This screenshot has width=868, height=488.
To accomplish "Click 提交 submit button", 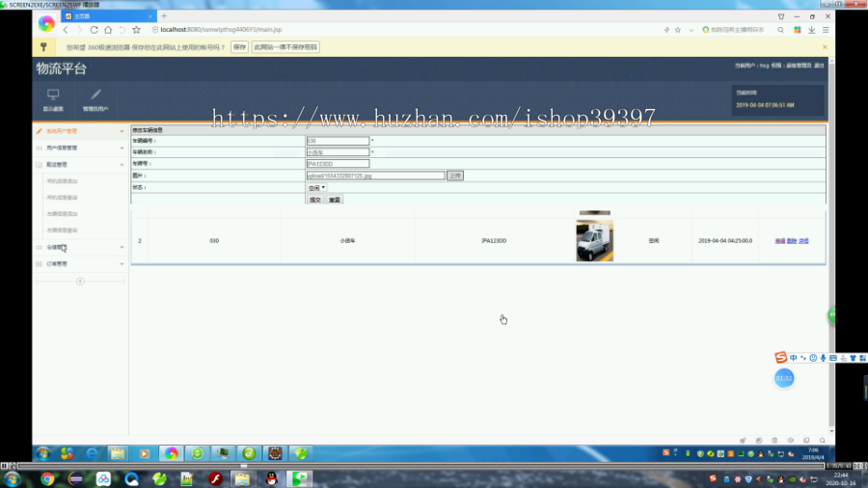I will point(315,200).
